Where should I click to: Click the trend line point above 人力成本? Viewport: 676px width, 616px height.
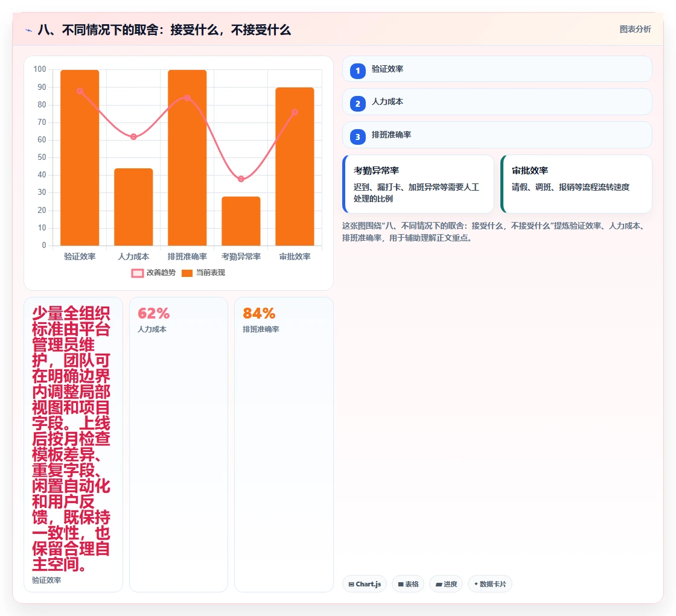(133, 136)
